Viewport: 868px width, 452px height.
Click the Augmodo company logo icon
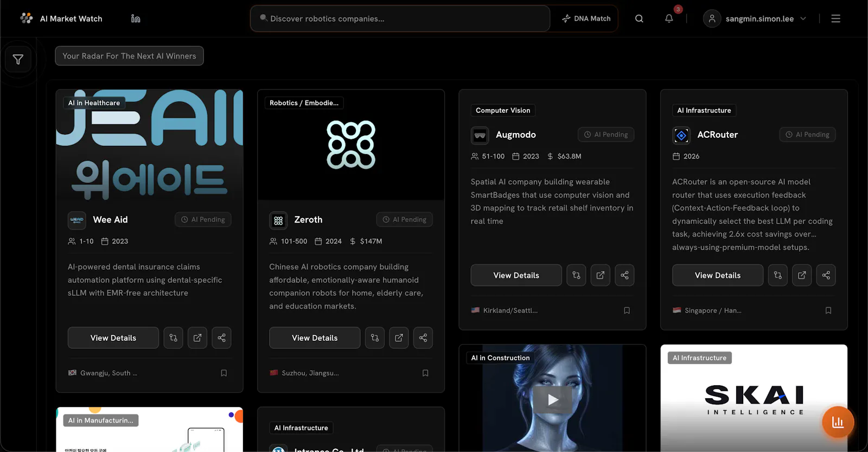point(480,135)
